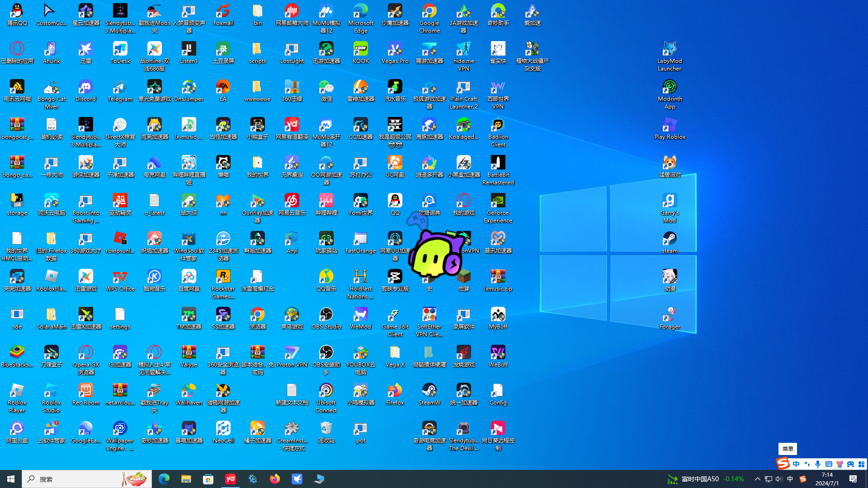Open the Proton VPN desktop icon
Image resolution: width=868 pixels, height=488 pixels.
(x=292, y=357)
